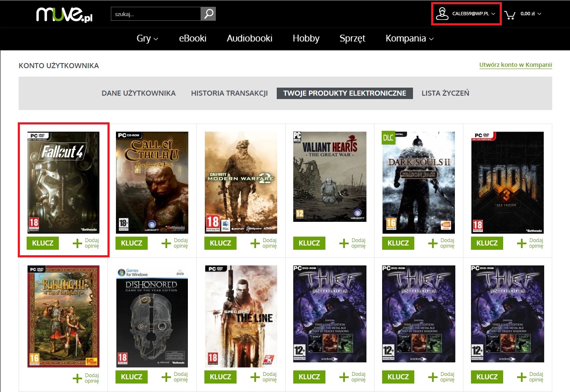
Task: Open the eBooki menu item
Action: (x=193, y=39)
